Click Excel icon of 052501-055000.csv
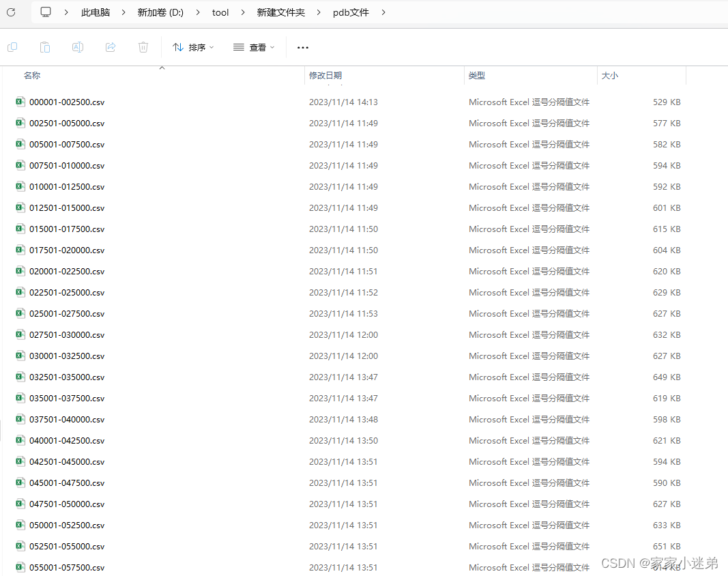Image resolution: width=728 pixels, height=576 pixels. tap(20, 546)
